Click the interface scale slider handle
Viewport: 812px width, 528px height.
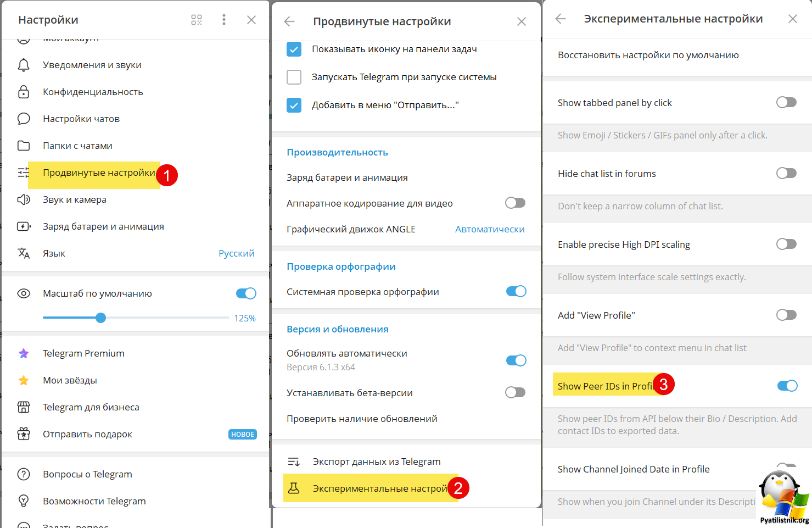point(100,318)
